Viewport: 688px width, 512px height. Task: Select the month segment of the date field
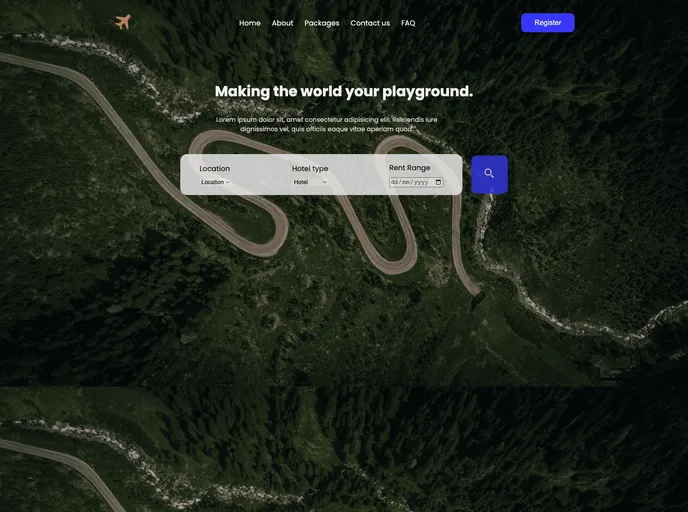click(407, 182)
